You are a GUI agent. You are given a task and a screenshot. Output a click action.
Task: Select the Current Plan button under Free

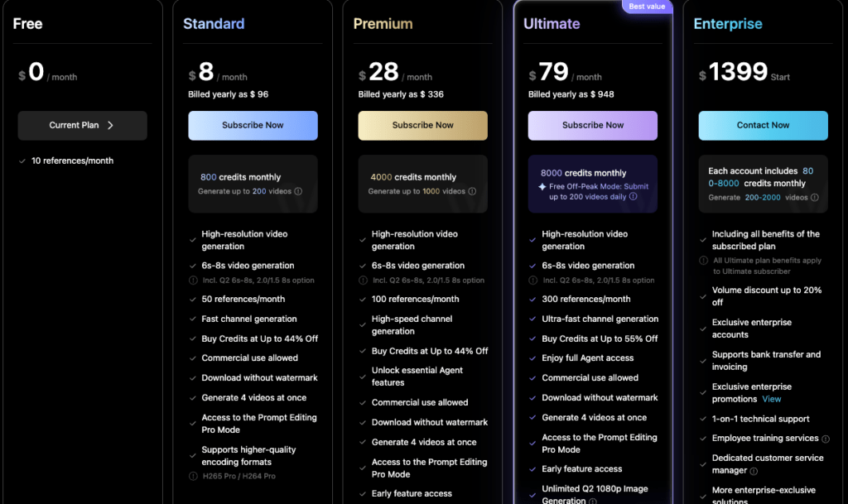82,126
